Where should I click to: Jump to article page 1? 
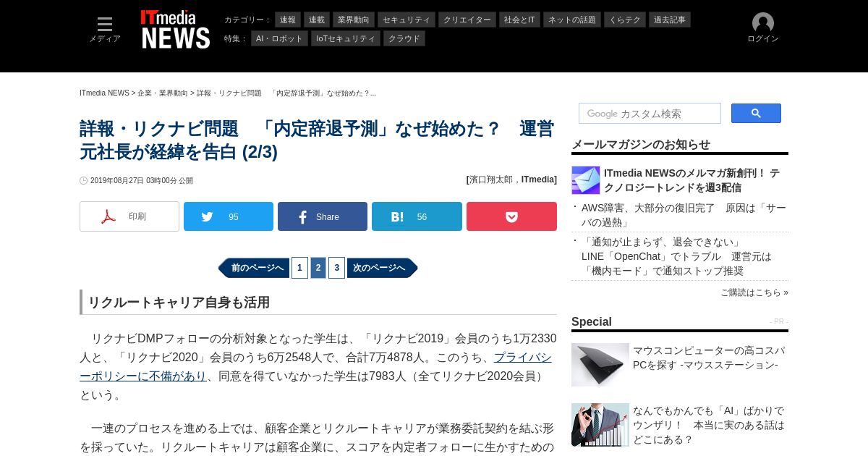coord(299,268)
